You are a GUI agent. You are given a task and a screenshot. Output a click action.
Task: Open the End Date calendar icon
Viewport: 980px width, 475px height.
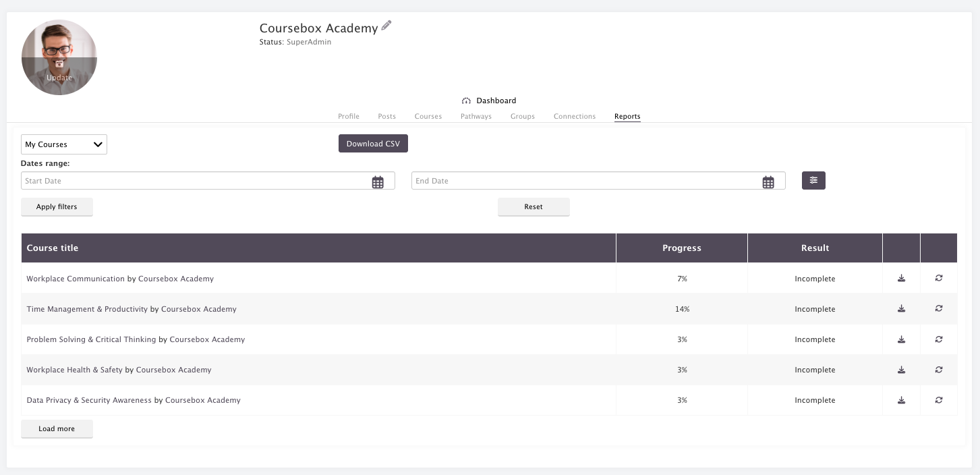(768, 181)
